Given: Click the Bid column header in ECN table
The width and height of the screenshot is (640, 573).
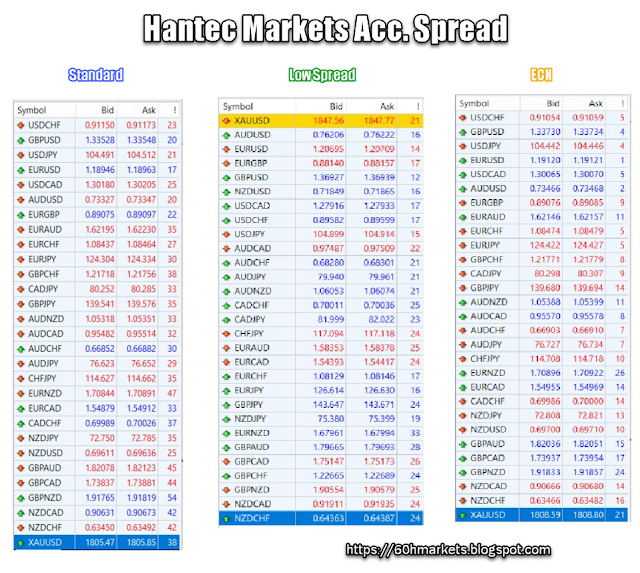Looking at the screenshot, I should 553,103.
